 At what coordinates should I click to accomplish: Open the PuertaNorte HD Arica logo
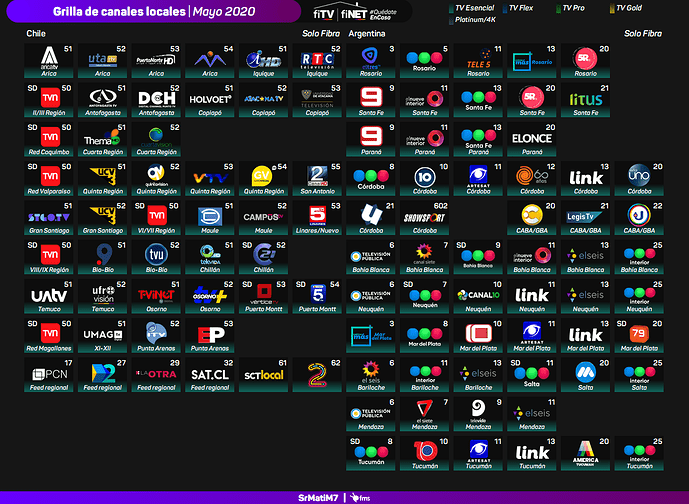click(x=156, y=60)
